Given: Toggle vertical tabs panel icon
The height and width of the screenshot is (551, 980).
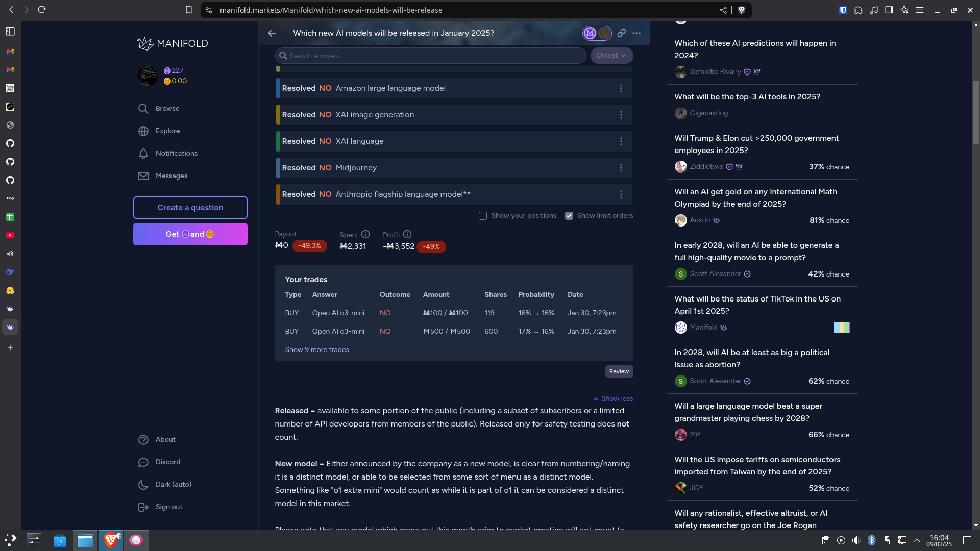Looking at the screenshot, I should pos(10,31).
